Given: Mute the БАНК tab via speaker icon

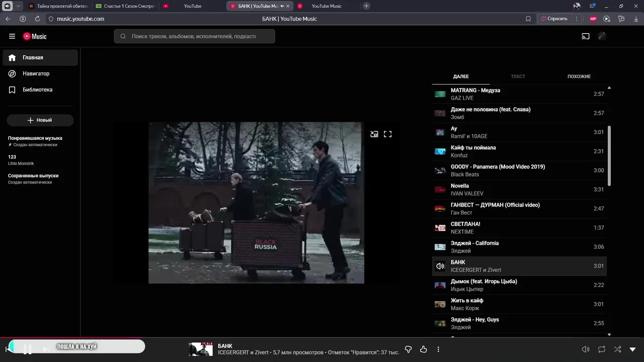Looking at the screenshot, I should point(282,6).
